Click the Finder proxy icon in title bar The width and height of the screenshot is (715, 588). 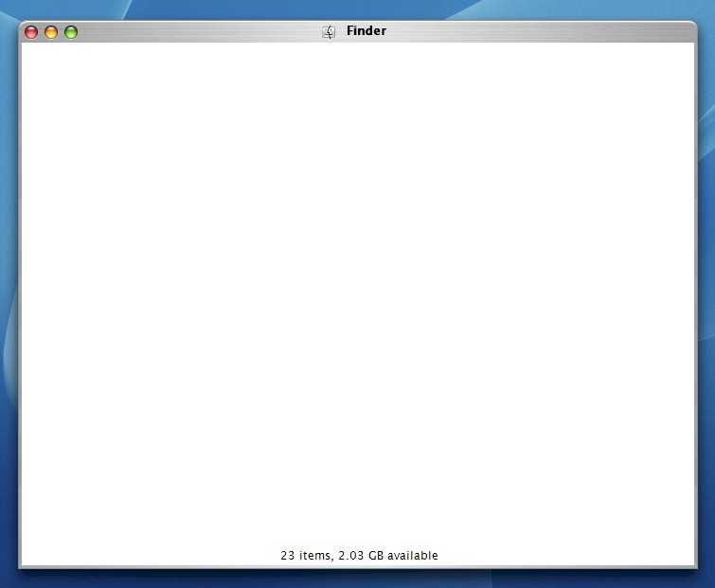point(329,31)
